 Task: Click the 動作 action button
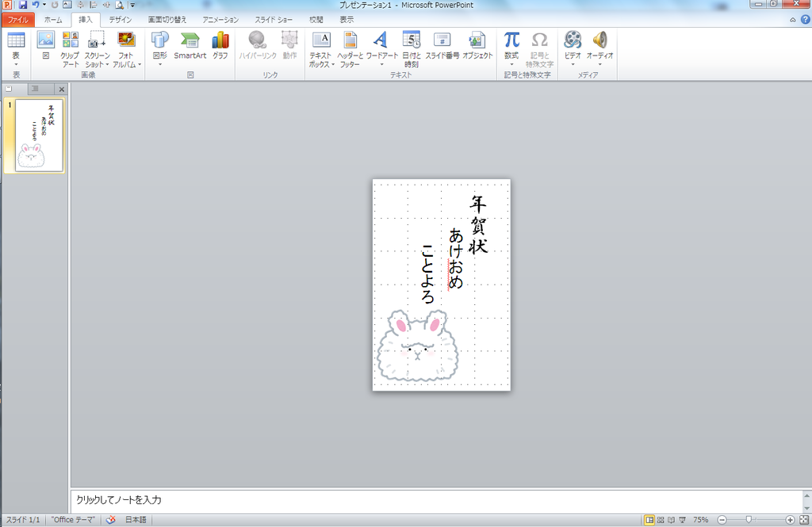[x=289, y=45]
